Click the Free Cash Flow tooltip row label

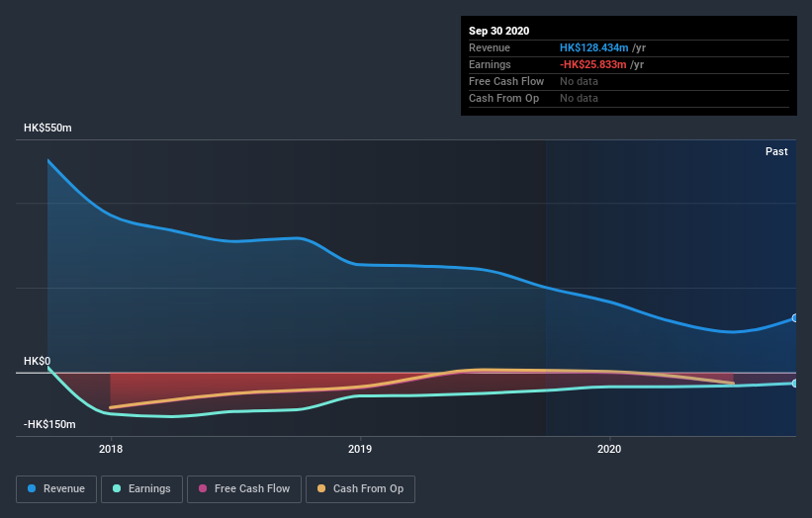coord(506,82)
